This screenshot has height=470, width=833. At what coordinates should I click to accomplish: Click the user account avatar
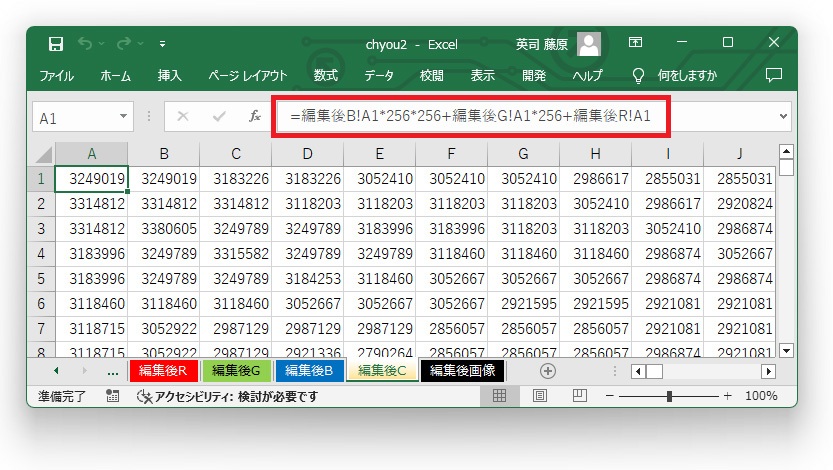[589, 44]
